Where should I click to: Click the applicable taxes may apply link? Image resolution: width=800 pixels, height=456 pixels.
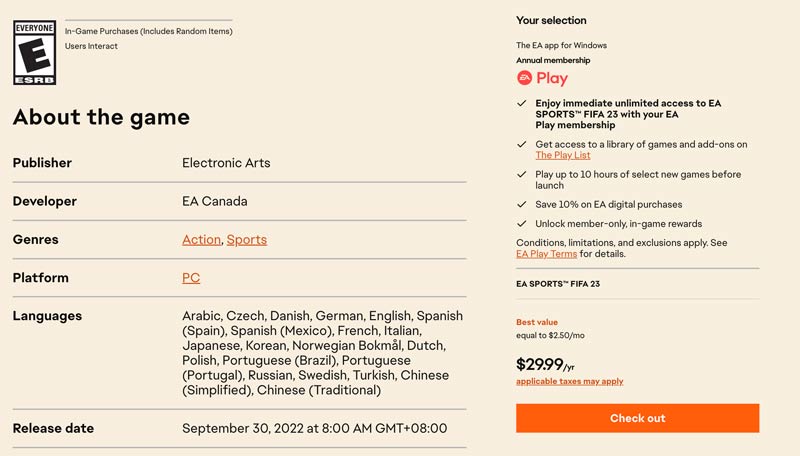(x=569, y=382)
